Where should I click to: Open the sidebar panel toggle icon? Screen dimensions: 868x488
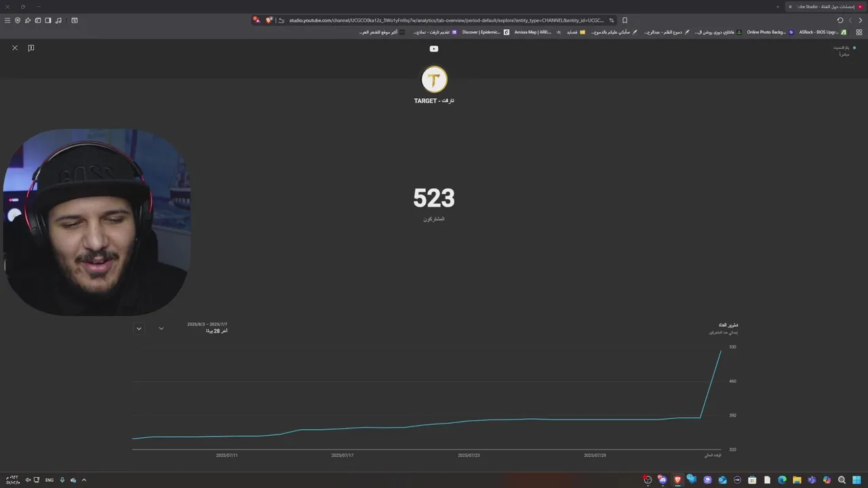click(48, 20)
